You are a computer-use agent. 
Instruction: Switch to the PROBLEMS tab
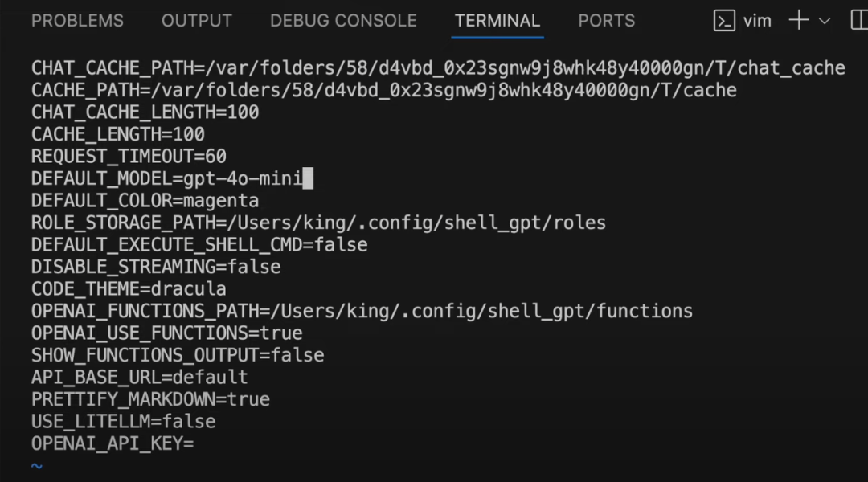pyautogui.click(x=77, y=20)
